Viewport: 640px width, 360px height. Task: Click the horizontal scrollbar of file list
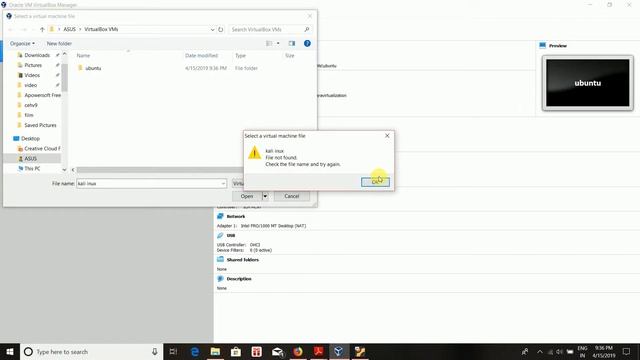pyautogui.click(x=159, y=170)
